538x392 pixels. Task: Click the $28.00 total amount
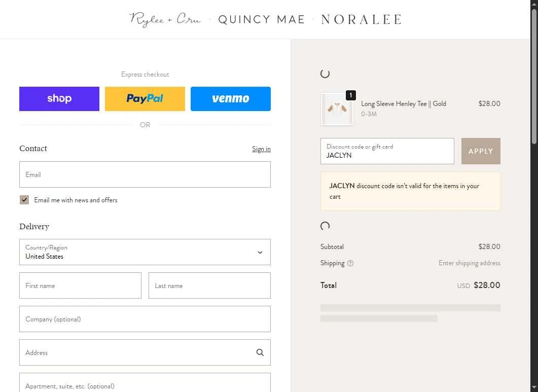(487, 285)
